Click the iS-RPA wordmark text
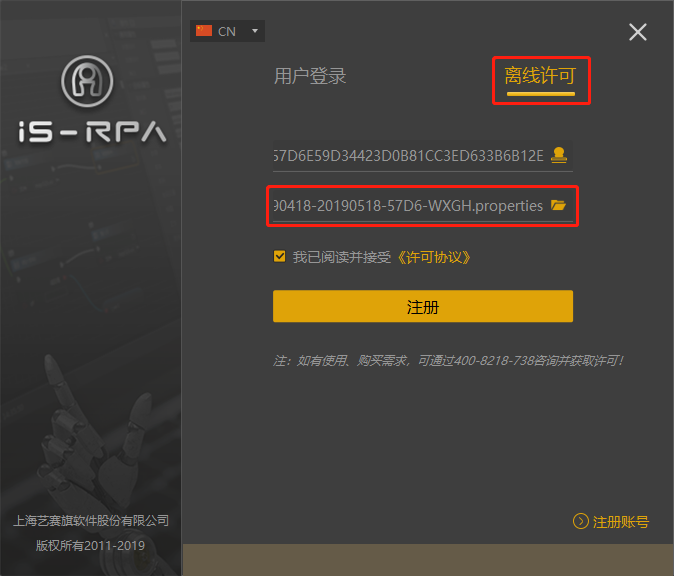The image size is (674, 576). pos(91,132)
